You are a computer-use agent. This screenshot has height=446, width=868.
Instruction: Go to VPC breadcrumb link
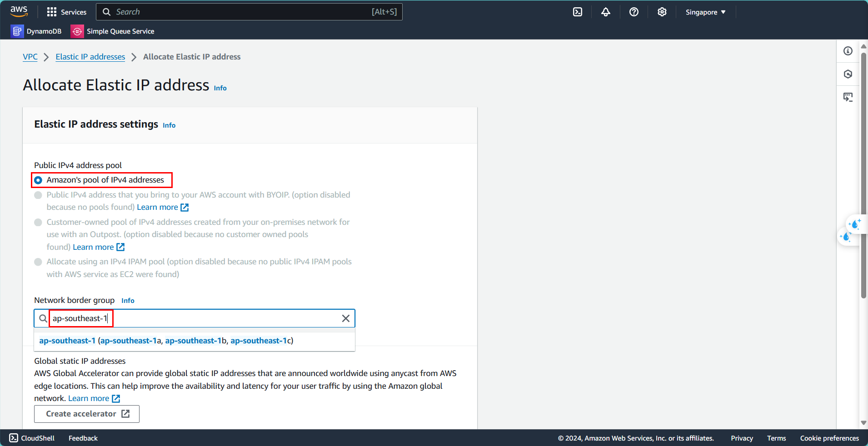click(30, 57)
